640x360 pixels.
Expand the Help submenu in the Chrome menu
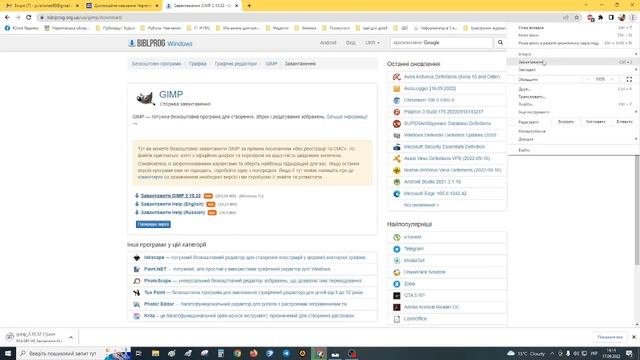coord(573,139)
